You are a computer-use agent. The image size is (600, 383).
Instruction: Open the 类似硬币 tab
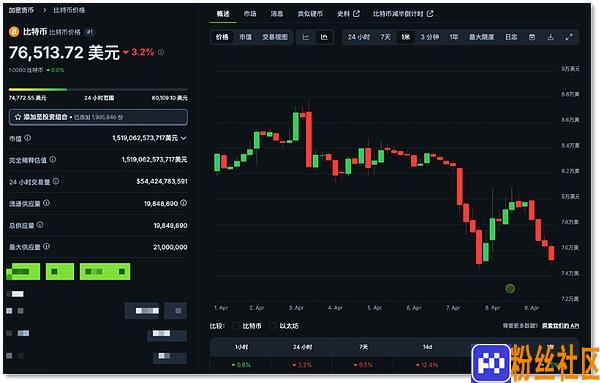[310, 14]
